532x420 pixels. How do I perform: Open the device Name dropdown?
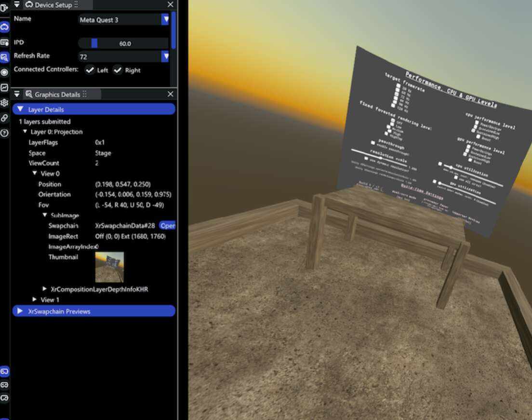point(165,19)
